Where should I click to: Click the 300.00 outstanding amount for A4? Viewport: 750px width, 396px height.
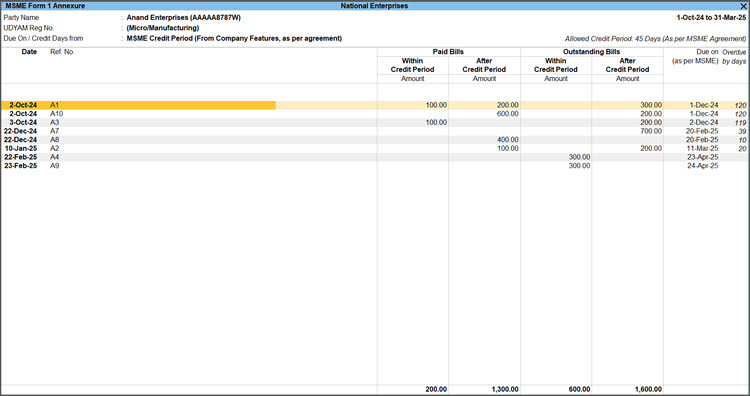pos(579,157)
